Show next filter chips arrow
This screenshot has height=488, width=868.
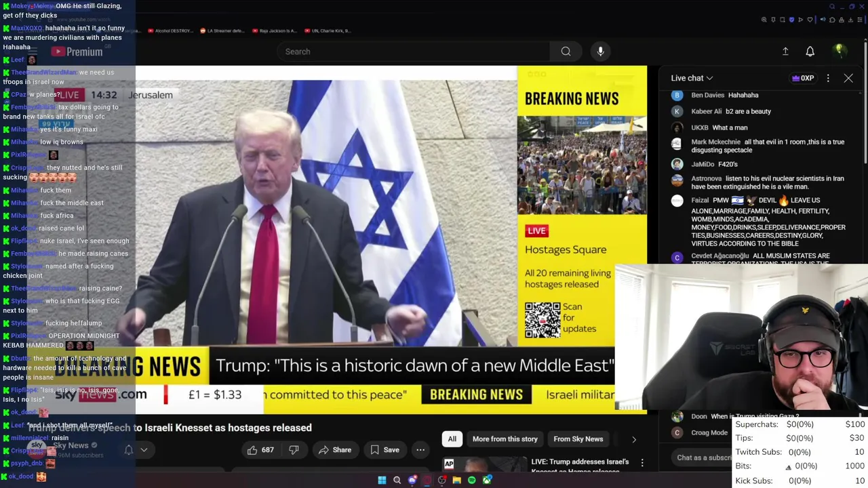click(x=634, y=439)
